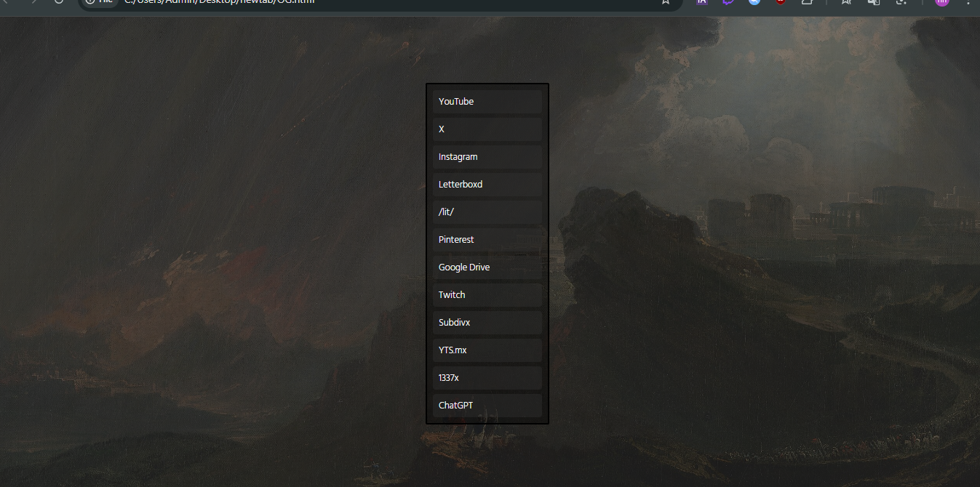Open the ChatGPT link
Screen dimensions: 980x487
click(487, 406)
